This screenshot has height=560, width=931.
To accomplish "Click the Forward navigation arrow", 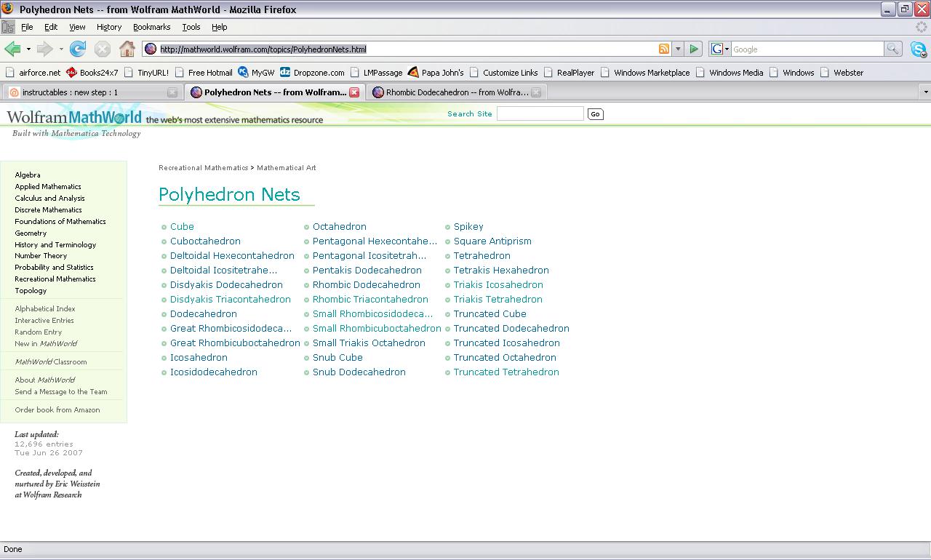I will [x=44, y=49].
